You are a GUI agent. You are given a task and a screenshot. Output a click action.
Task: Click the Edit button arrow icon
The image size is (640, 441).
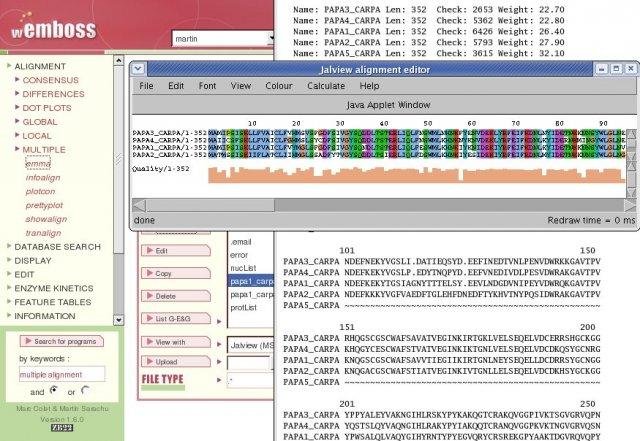coord(150,250)
